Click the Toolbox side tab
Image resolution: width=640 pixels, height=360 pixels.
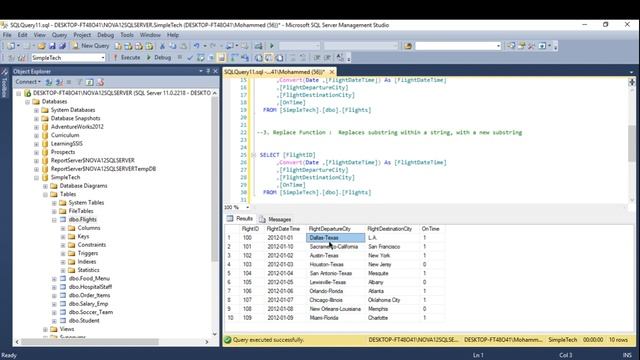[x=4, y=85]
